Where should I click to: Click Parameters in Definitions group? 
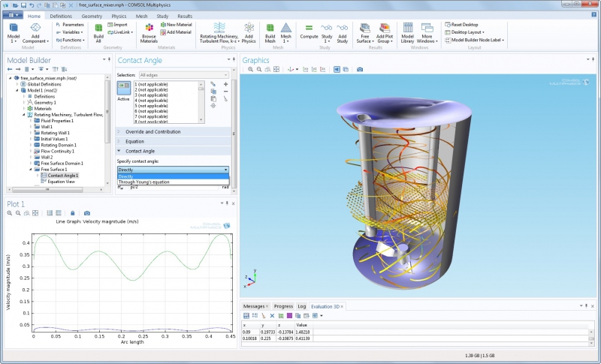(70, 25)
